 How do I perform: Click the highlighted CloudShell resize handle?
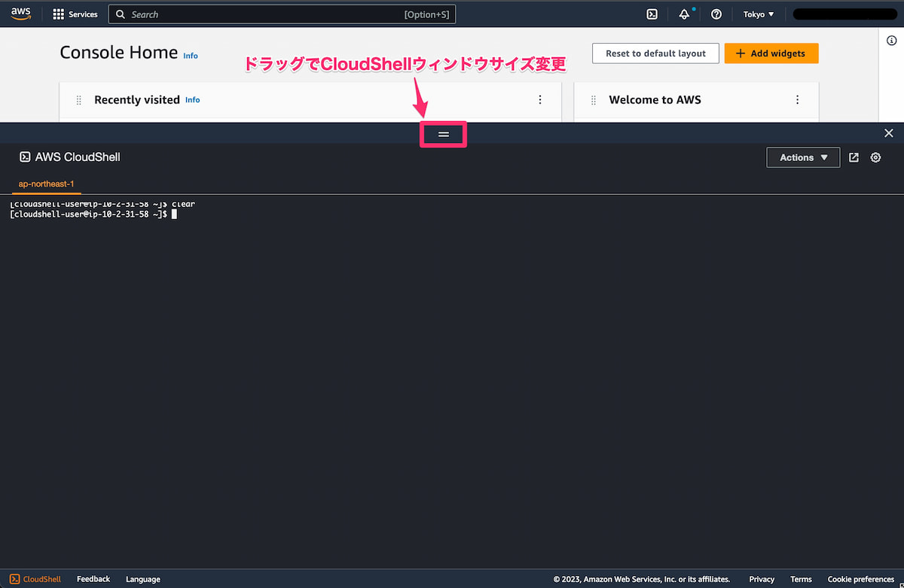click(x=443, y=134)
